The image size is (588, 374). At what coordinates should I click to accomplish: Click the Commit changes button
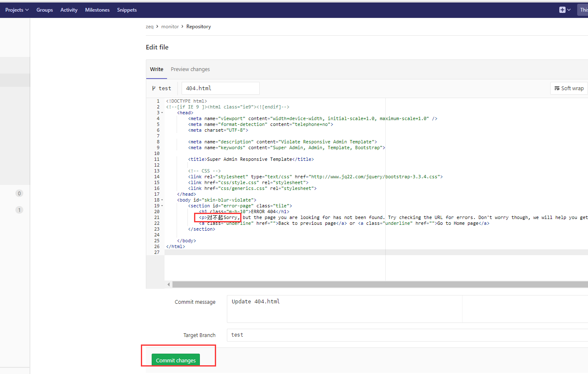(x=176, y=360)
